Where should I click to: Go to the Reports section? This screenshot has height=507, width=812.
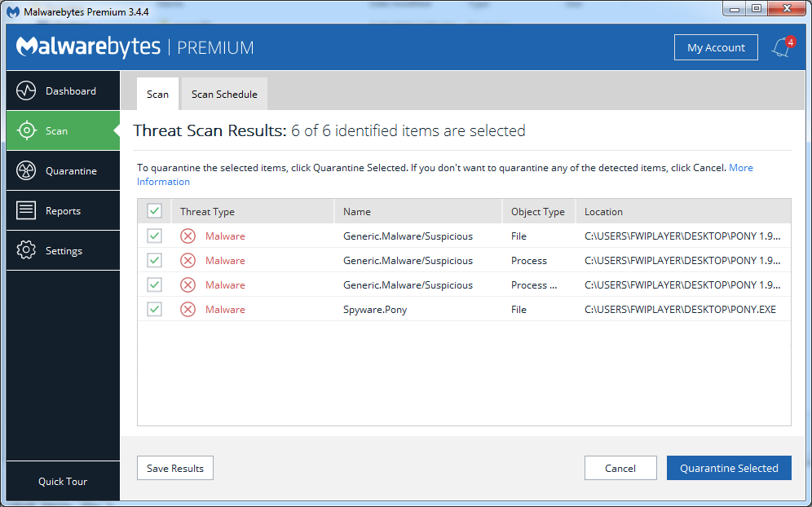63,210
